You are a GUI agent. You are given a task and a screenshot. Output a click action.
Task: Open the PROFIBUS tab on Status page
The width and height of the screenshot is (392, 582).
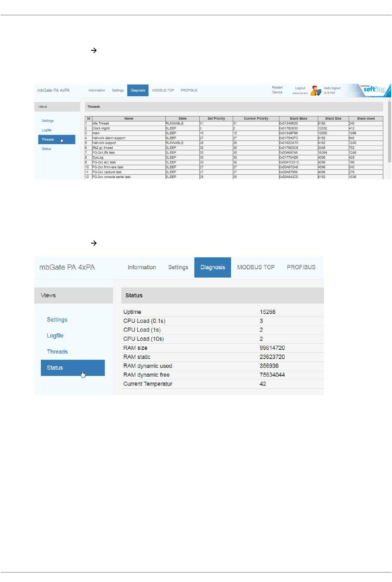coord(301,267)
